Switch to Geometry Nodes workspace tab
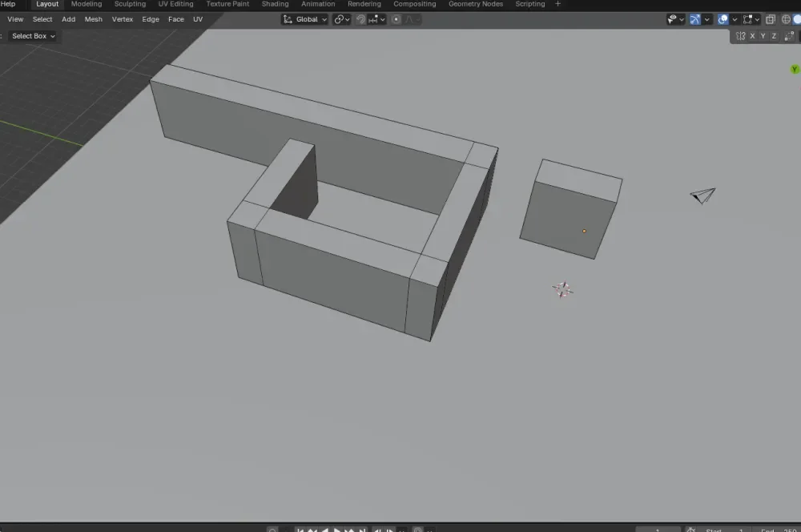This screenshot has height=532, width=801. (476, 3)
